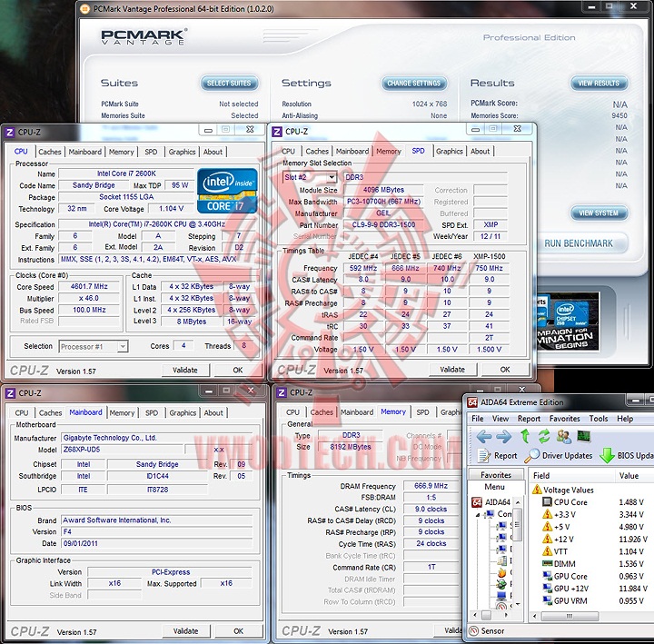The width and height of the screenshot is (654, 644).
Task: Click the CHANGE SETTINGS button in PCMark
Action: tap(414, 83)
